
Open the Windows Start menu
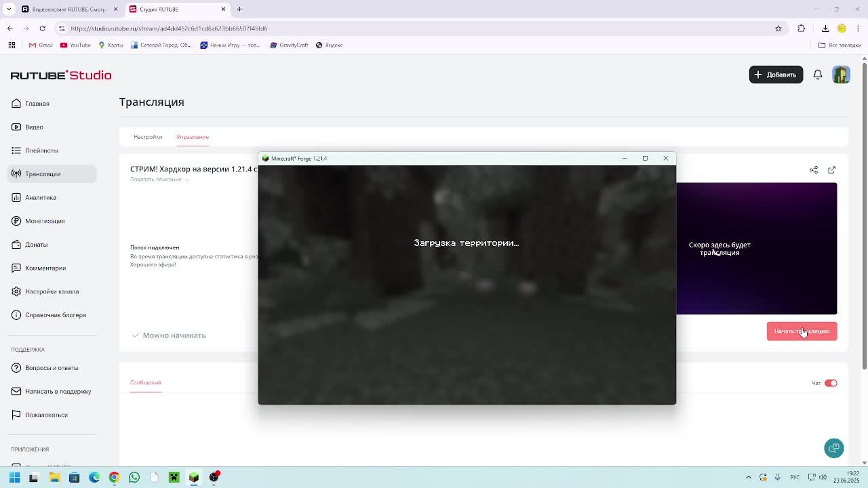pyautogui.click(x=14, y=477)
